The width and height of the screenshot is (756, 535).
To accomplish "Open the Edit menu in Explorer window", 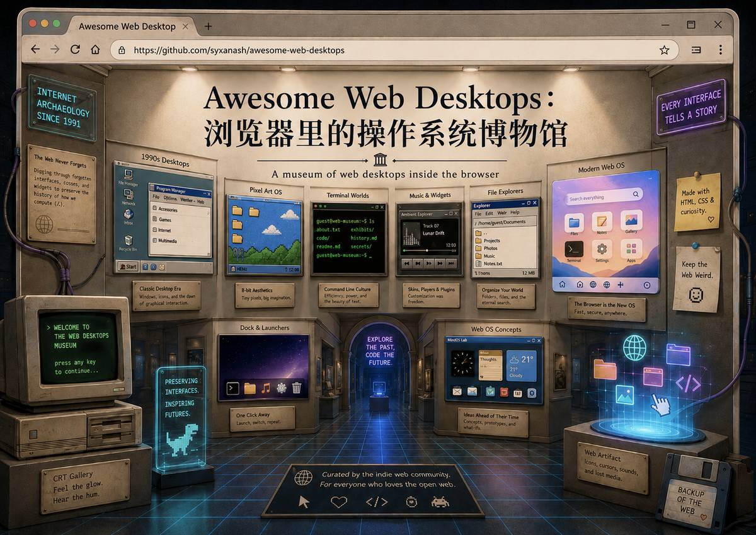I will click(x=490, y=214).
